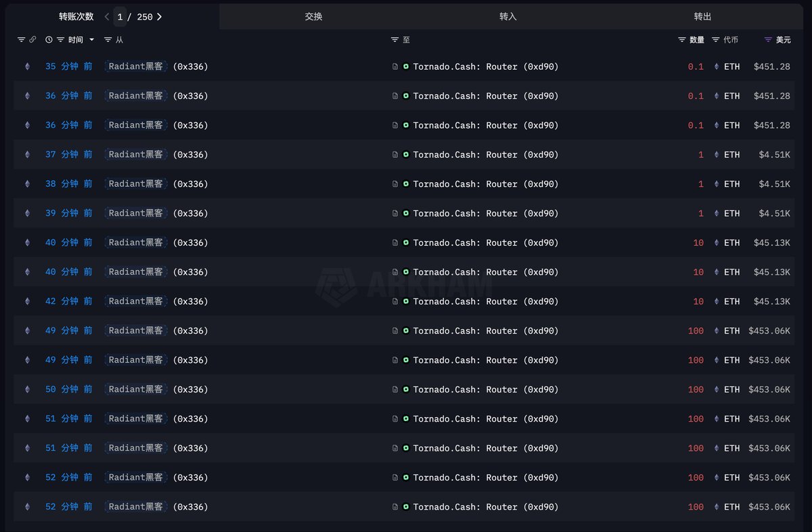812x532 pixels.
Task: Click the 0.1 amount in 35 分钟 row
Action: [696, 66]
